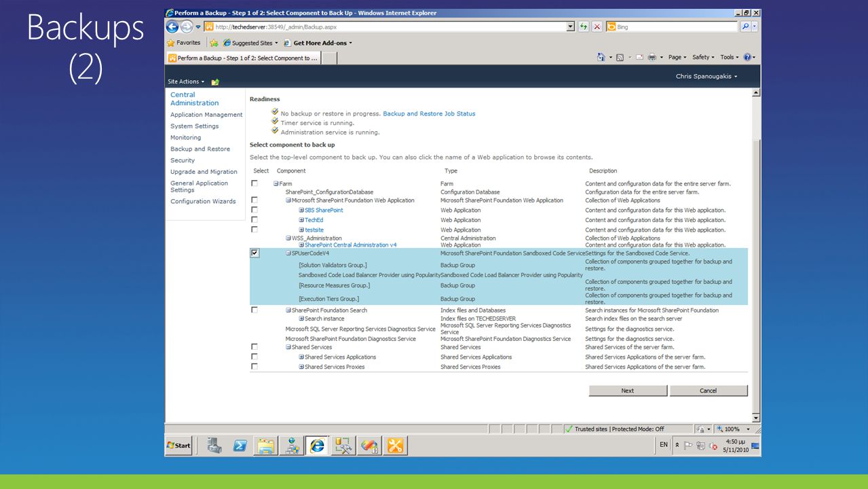
Task: Uncheck the SPUserCodeV4 checkbox
Action: click(x=254, y=253)
